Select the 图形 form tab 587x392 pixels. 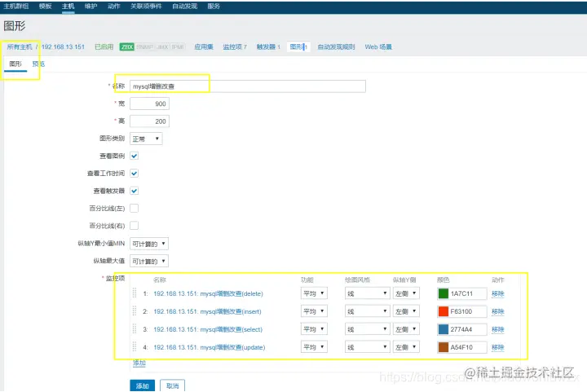pos(15,64)
